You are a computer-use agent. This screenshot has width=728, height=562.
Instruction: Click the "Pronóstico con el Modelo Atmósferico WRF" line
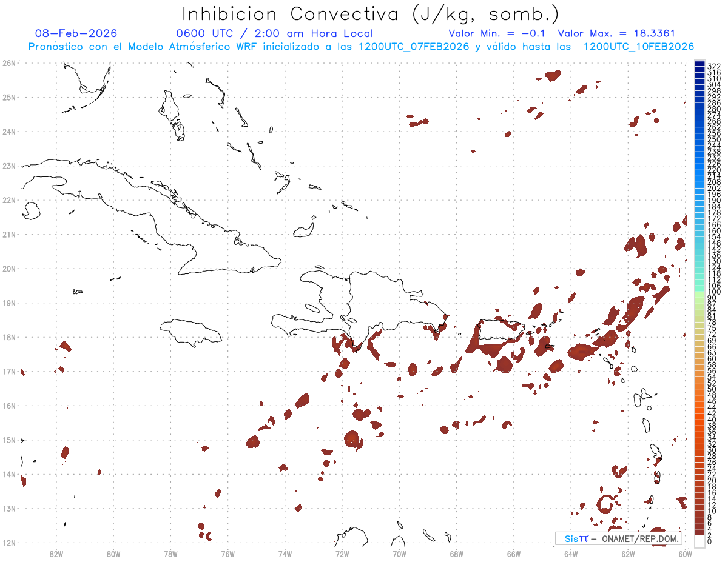pos(362,47)
